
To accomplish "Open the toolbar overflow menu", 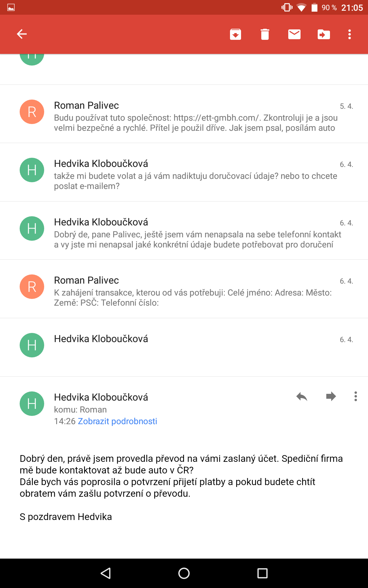I will (x=349, y=34).
